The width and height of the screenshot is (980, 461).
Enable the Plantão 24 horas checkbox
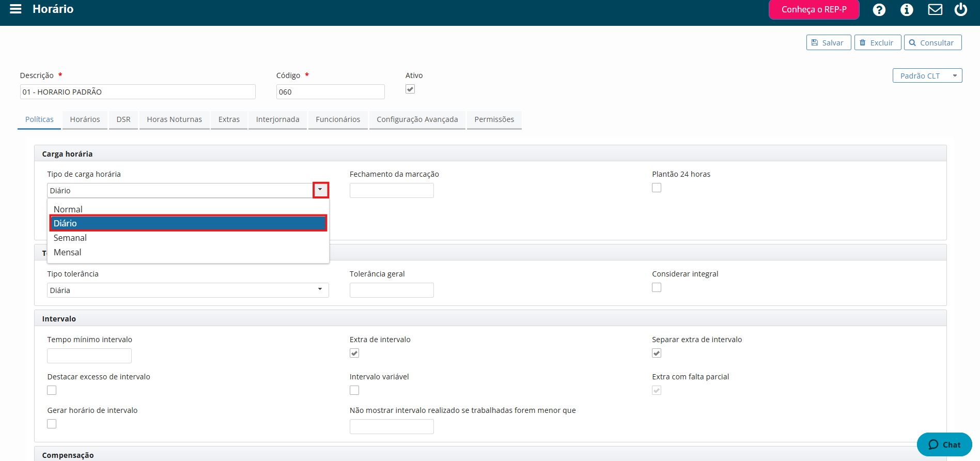click(x=657, y=188)
